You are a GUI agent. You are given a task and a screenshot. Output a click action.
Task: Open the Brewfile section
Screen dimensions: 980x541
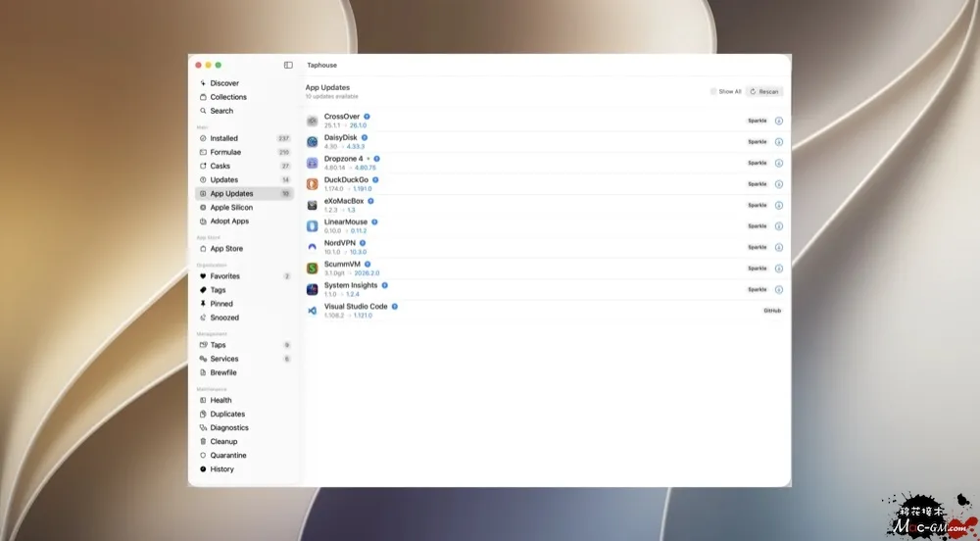point(244,372)
